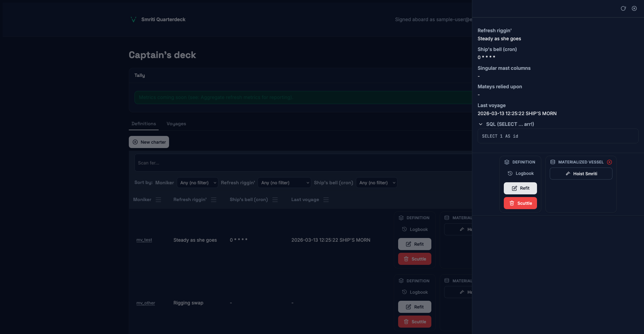Select the Definitions tab
Viewport: 644px width, 334px height.
pos(144,124)
